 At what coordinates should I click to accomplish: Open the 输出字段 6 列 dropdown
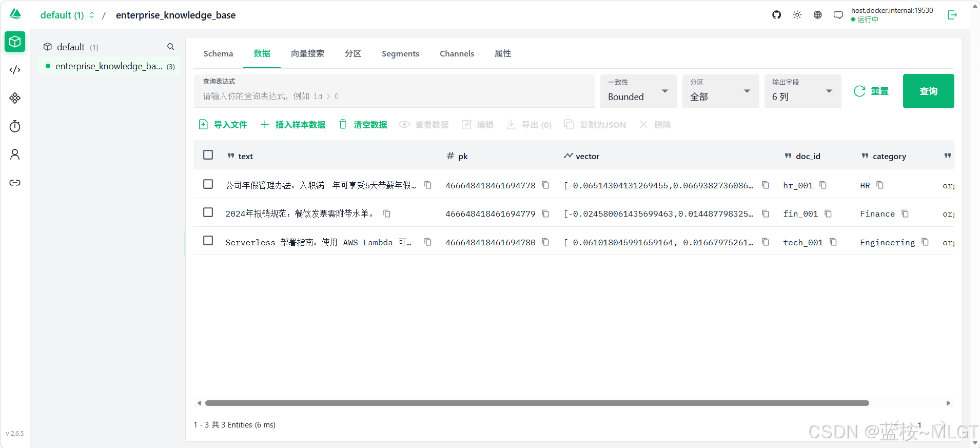tap(803, 91)
